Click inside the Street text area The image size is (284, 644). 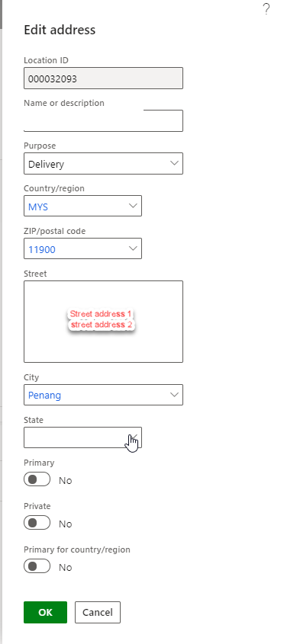103,322
